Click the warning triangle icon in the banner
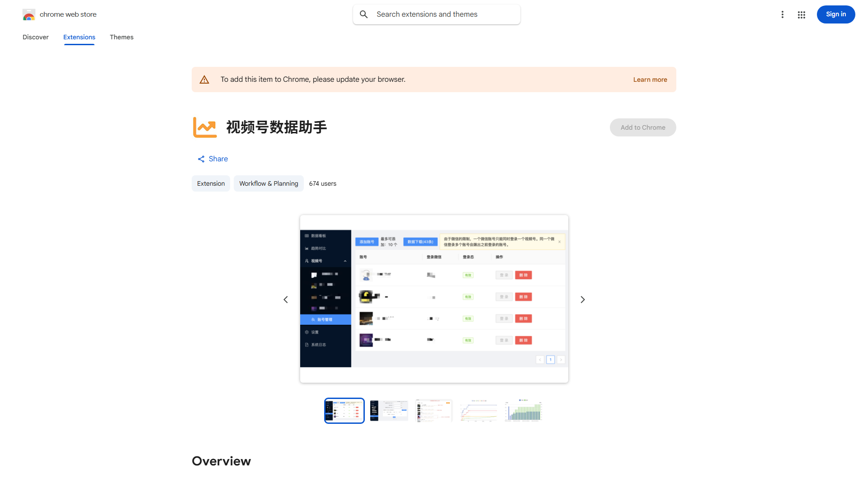 (204, 79)
